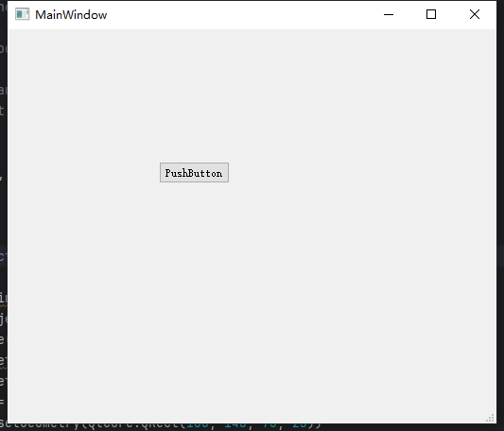The width and height of the screenshot is (504, 431).
Task: Click the bottom-left corner of the gray client area
Action: click(x=10, y=420)
